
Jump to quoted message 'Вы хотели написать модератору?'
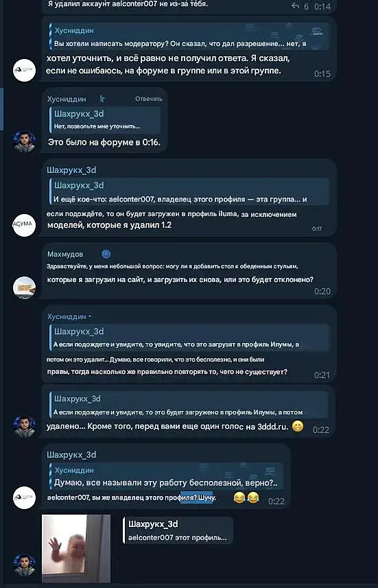189,36
